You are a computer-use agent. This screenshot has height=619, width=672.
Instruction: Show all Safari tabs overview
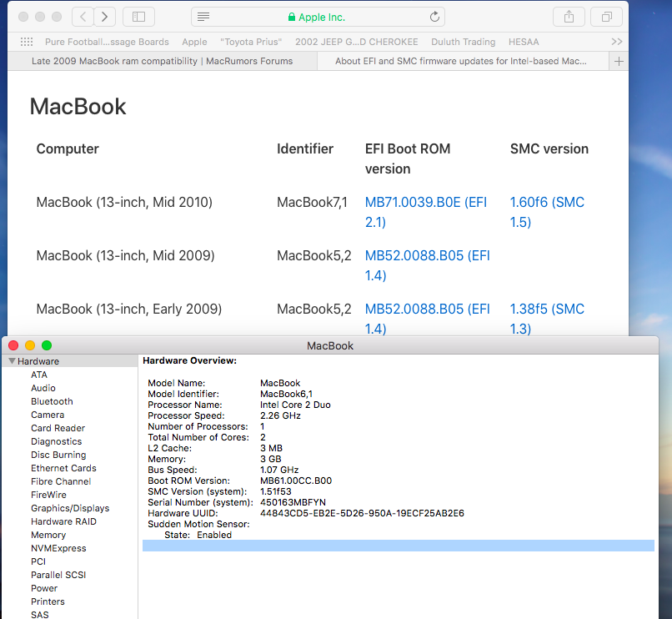[606, 17]
